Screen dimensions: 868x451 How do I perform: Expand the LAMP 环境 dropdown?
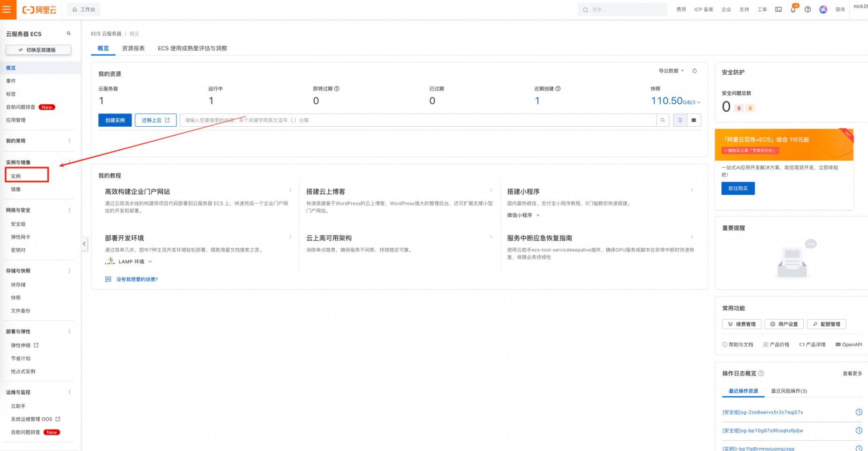[x=128, y=261]
